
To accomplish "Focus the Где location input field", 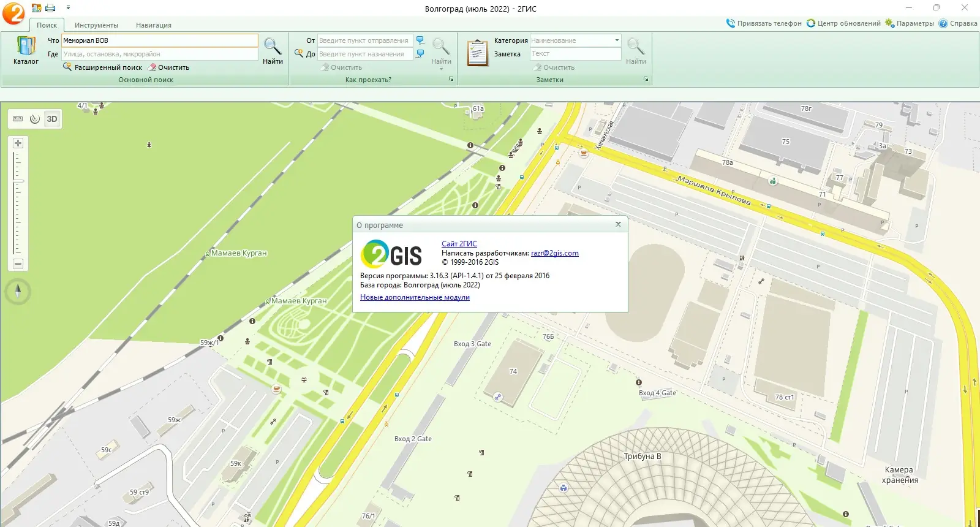I will pyautogui.click(x=160, y=54).
